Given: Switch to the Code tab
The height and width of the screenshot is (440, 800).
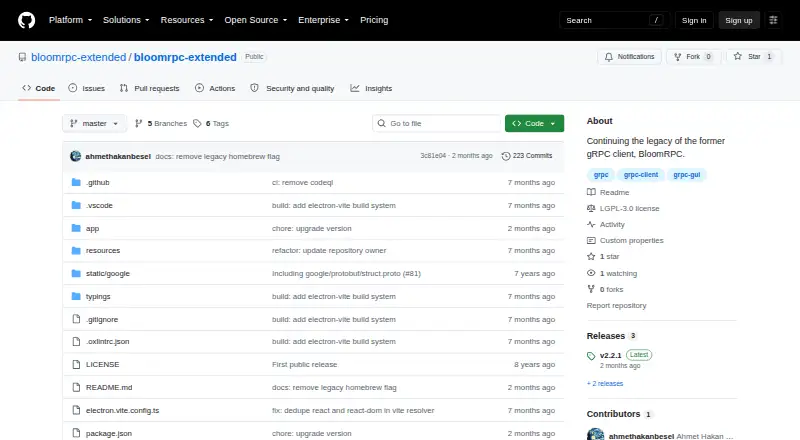Looking at the screenshot, I should click(x=39, y=88).
